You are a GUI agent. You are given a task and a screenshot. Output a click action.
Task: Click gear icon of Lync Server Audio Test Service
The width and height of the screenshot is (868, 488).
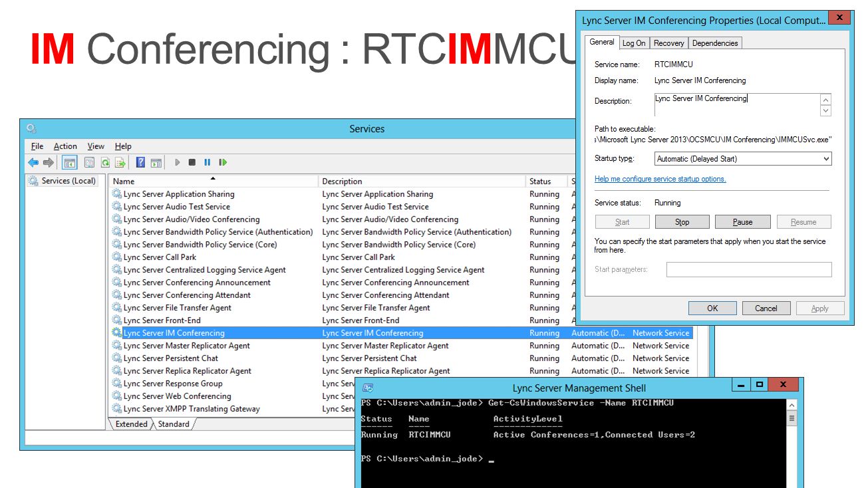pyautogui.click(x=117, y=207)
